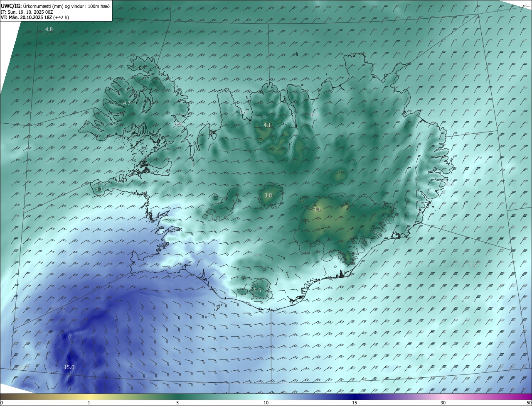
Task: Click the 5 tick label on the color scale
Action: pyautogui.click(x=177, y=403)
